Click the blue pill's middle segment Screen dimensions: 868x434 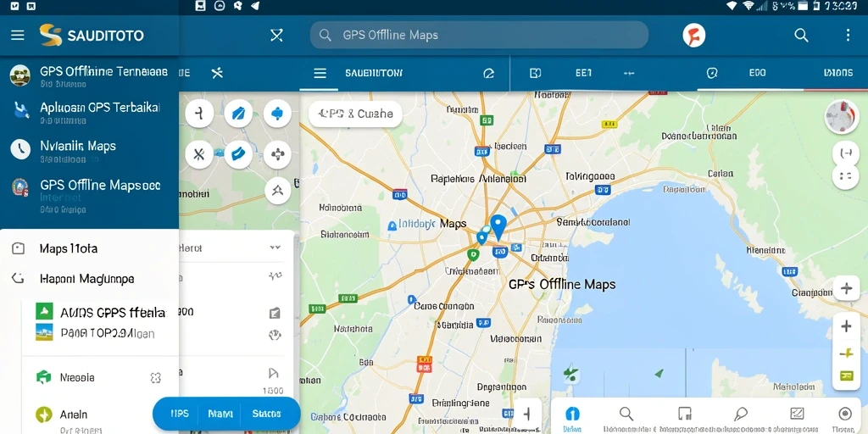(x=220, y=414)
